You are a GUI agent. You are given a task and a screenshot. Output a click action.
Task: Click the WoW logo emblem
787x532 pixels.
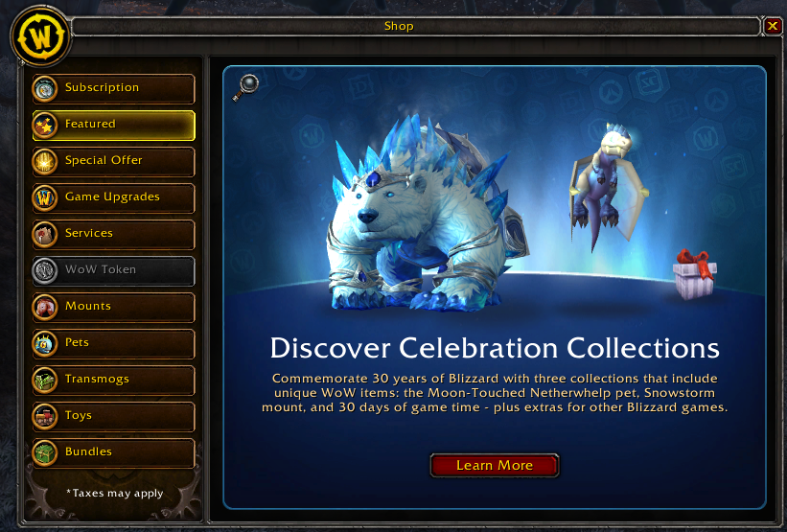[x=40, y=36]
